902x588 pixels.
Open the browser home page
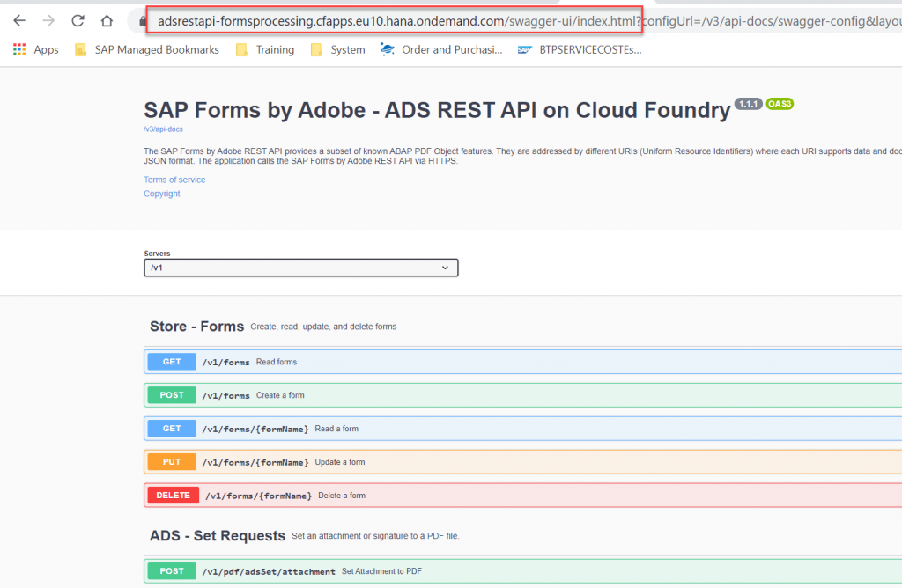point(107,21)
